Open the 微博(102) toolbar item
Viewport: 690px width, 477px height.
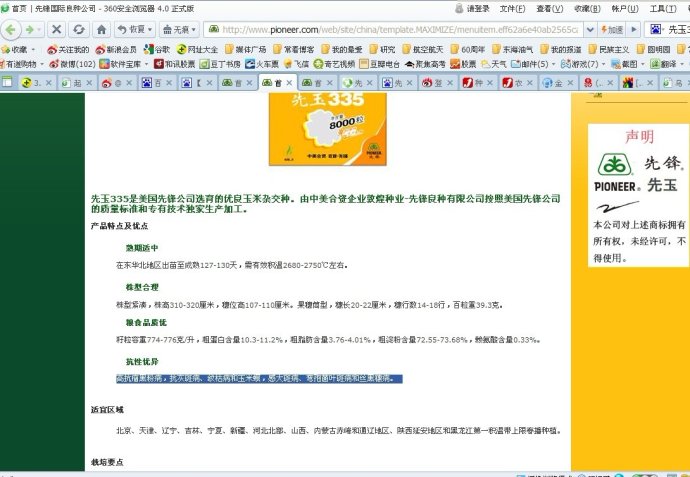(72, 64)
